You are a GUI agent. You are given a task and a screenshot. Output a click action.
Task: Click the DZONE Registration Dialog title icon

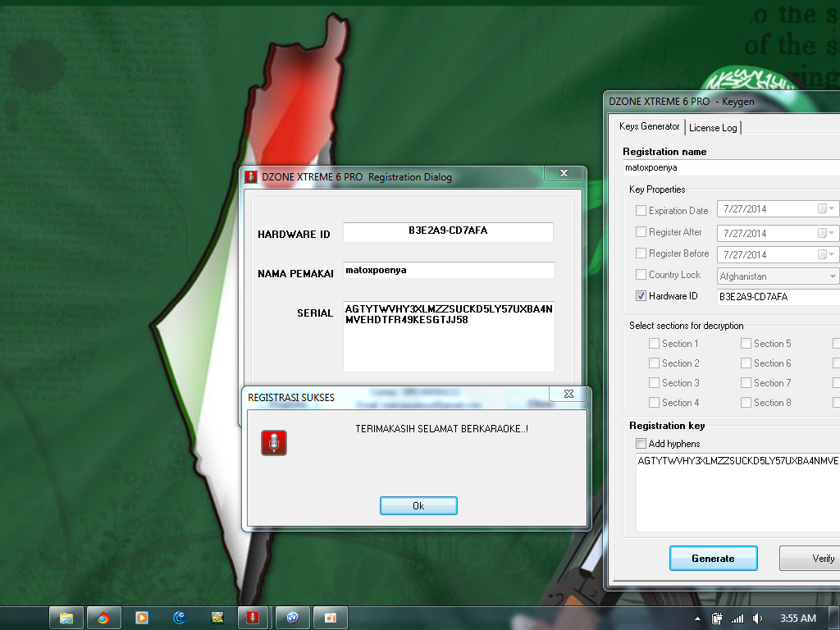(251, 177)
